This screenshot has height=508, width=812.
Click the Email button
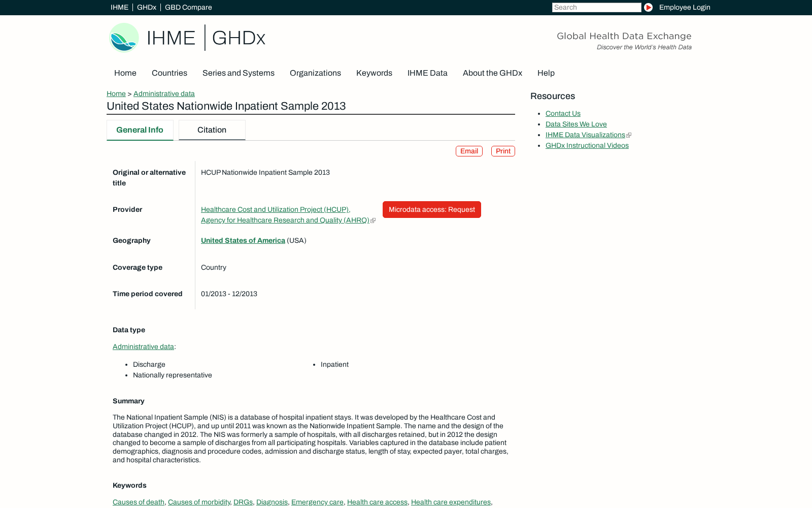point(469,151)
